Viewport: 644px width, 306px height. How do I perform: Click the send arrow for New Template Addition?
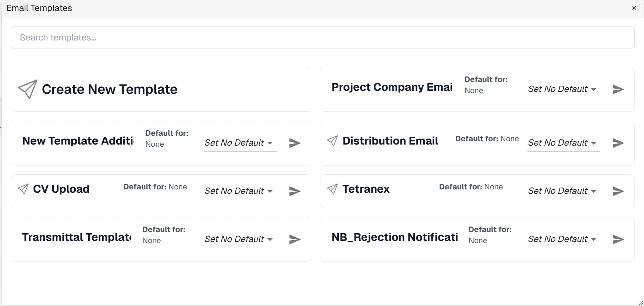point(295,143)
